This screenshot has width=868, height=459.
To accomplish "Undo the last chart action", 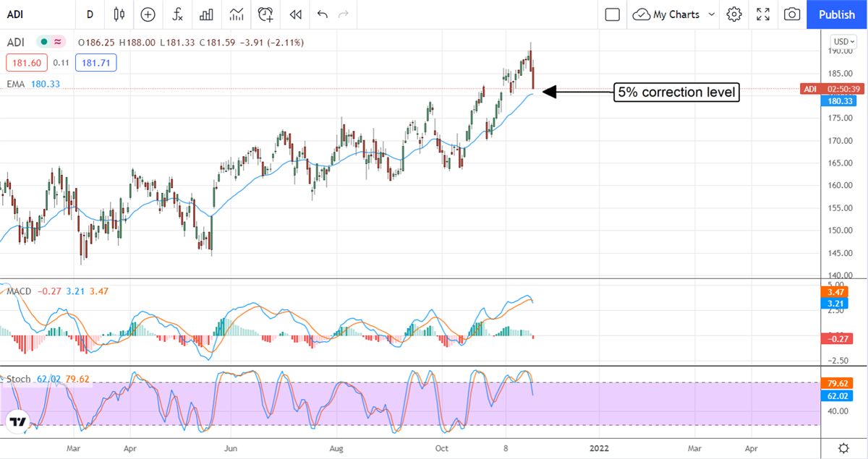I will (322, 14).
